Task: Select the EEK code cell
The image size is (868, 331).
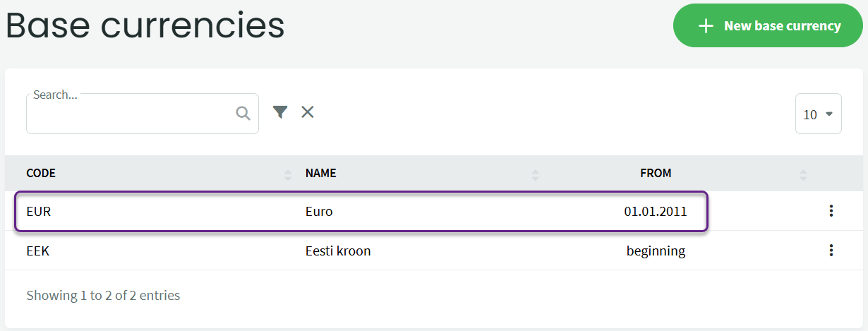Action: 38,251
